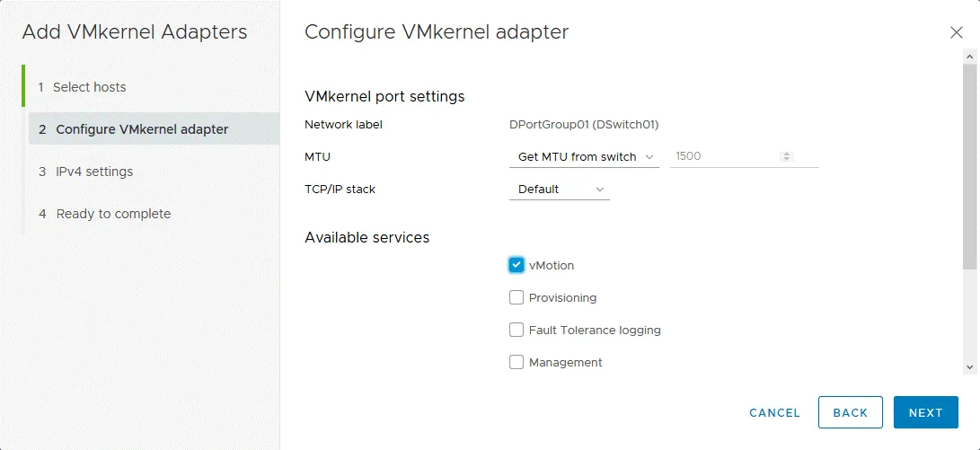Cancel the Add VMkernel Adapters wizard

click(774, 412)
